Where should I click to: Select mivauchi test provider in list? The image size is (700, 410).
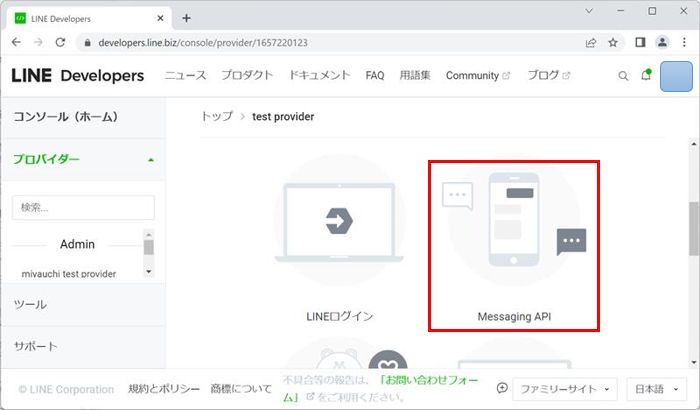[69, 274]
